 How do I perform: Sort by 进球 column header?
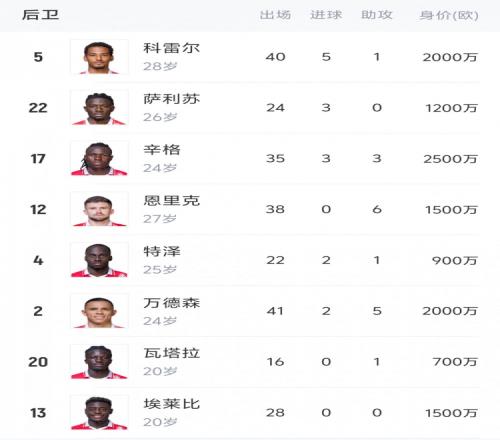pyautogui.click(x=326, y=15)
